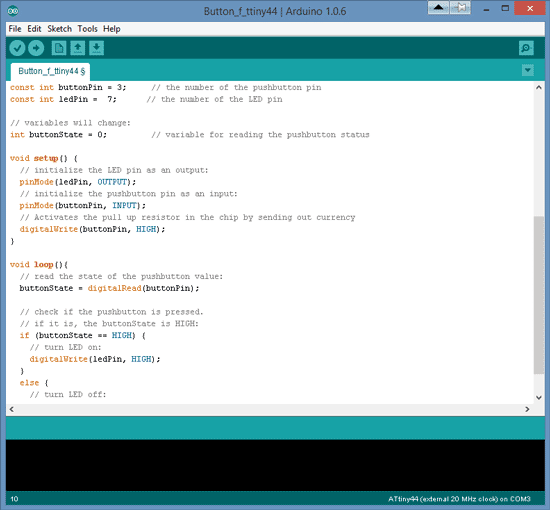Save the sketch with the Save icon
Image resolution: width=550 pixels, height=510 pixels.
click(96, 48)
